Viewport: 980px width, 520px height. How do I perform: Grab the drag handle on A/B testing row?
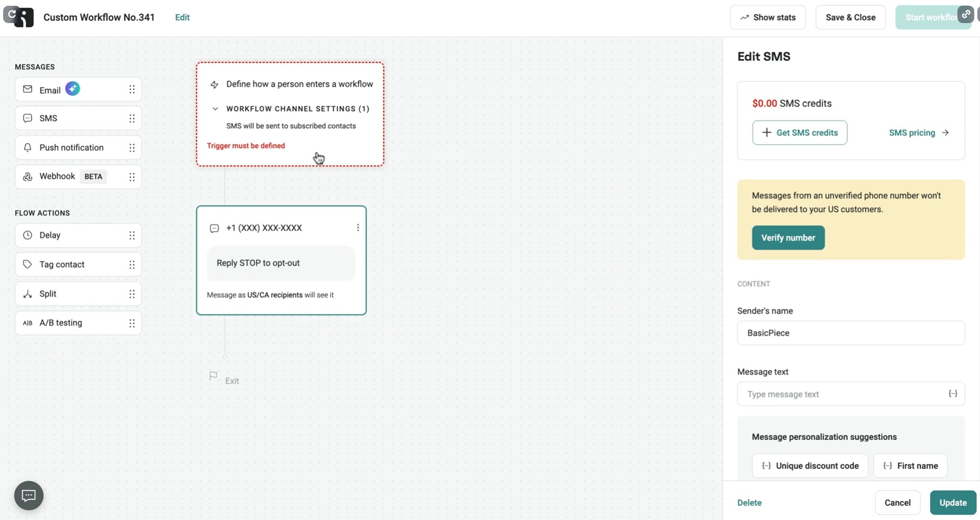point(132,323)
